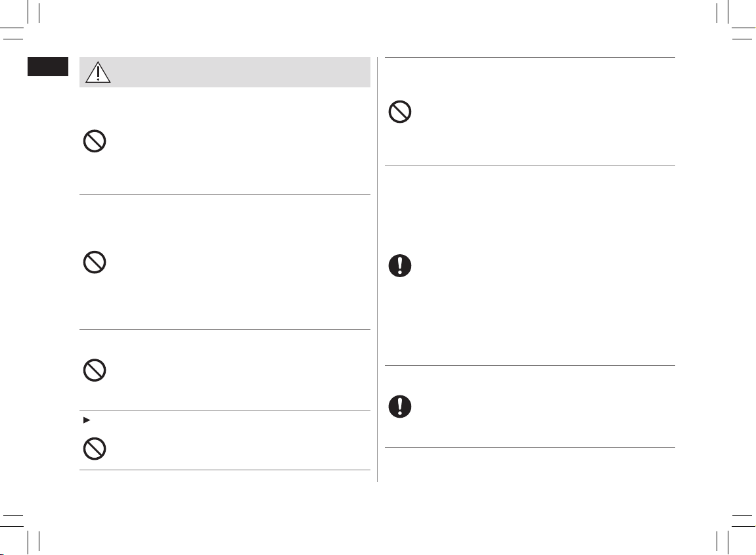The height and width of the screenshot is (555, 756).
Task: Click the top-left corner crop mark
Action: (x=19, y=19)
